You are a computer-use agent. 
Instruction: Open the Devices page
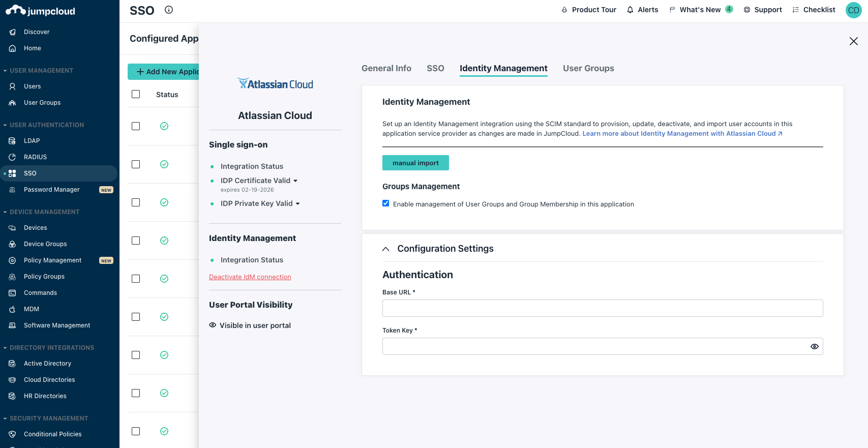click(36, 228)
